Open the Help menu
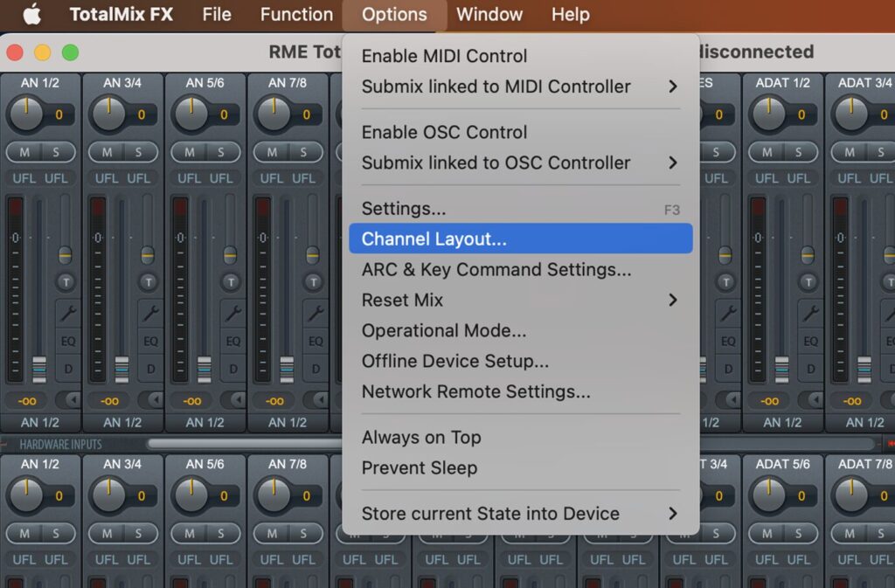Viewport: 895px width, 588px height. 570,14
